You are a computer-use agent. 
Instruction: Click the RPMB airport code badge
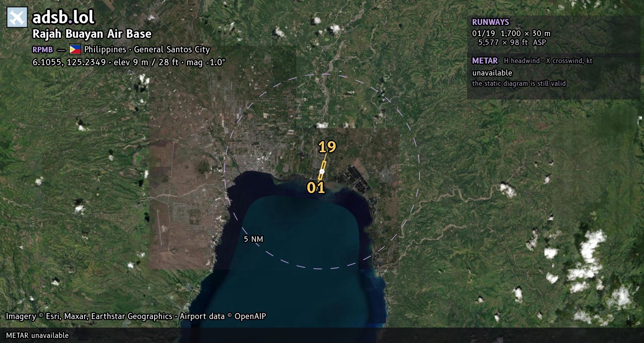(x=43, y=49)
